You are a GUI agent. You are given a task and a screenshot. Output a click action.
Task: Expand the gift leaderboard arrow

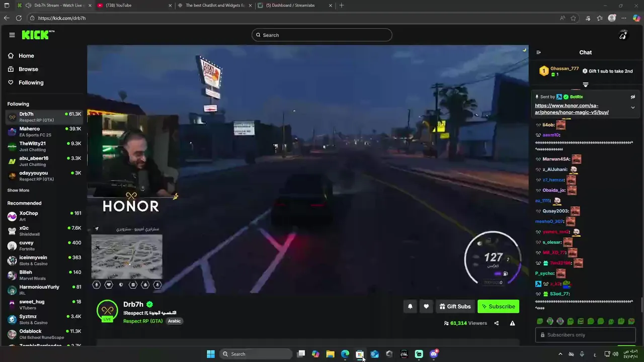[x=586, y=85]
